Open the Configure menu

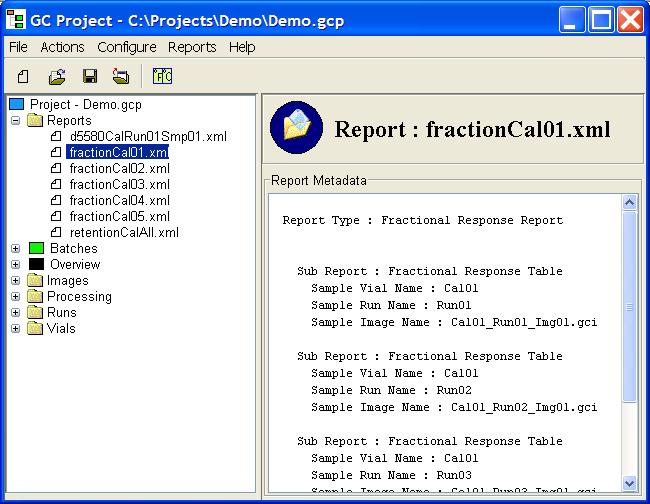click(127, 47)
